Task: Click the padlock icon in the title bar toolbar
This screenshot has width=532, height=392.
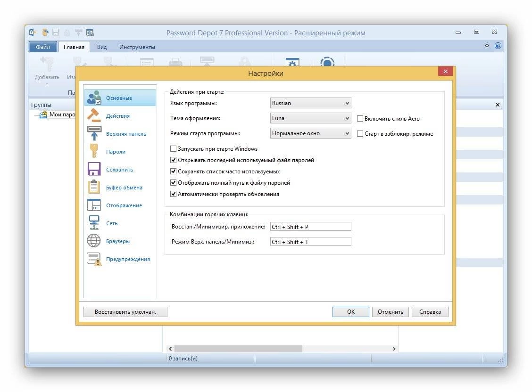Action: (x=67, y=33)
